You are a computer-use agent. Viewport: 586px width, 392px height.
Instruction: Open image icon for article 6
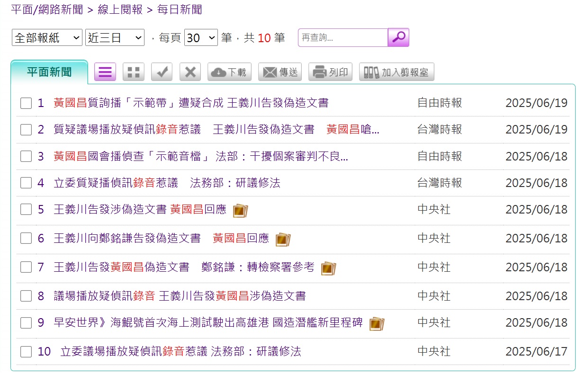tap(283, 239)
